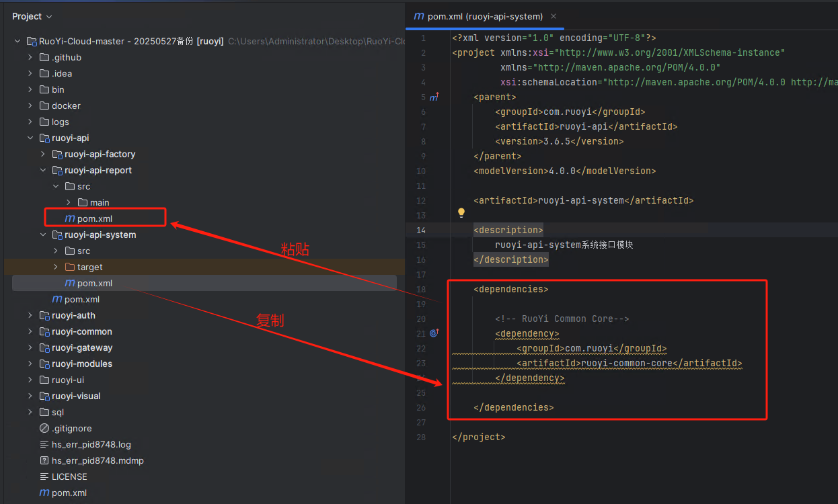
Task: Click the RuoYi Common Core comment
Action: [x=562, y=319]
